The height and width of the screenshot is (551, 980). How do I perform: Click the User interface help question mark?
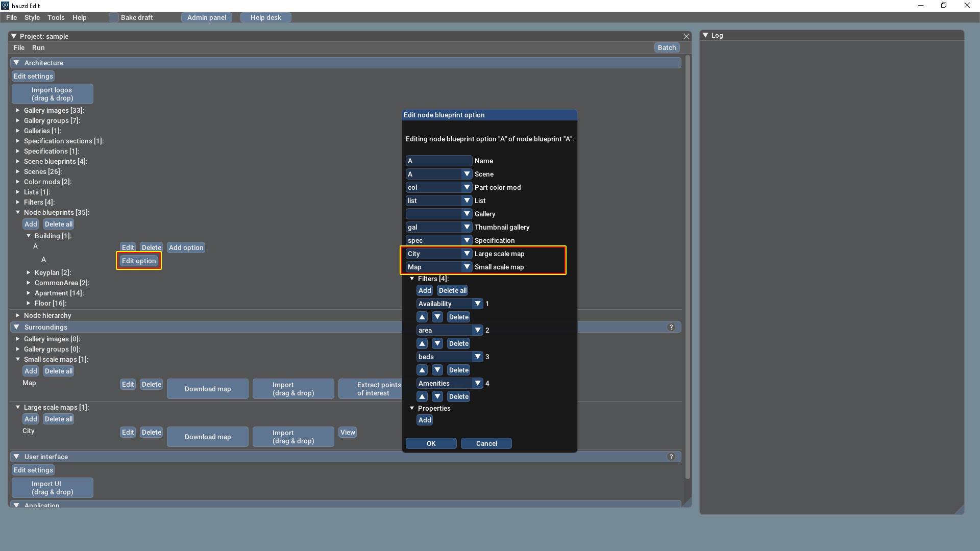coord(671,457)
